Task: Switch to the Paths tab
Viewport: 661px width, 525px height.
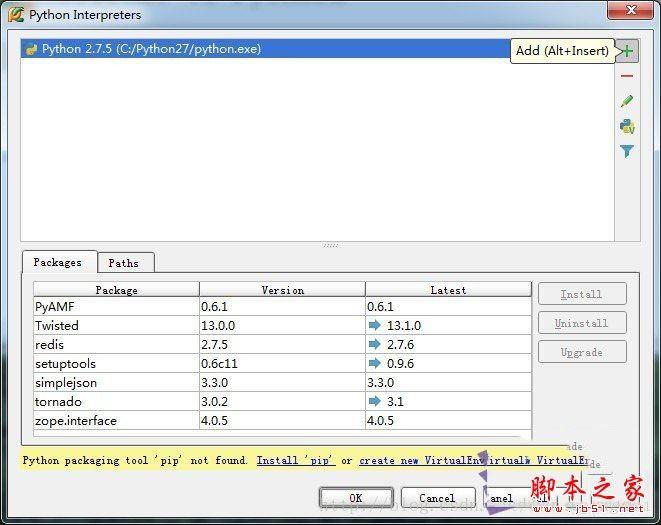Action: pyautogui.click(x=124, y=263)
